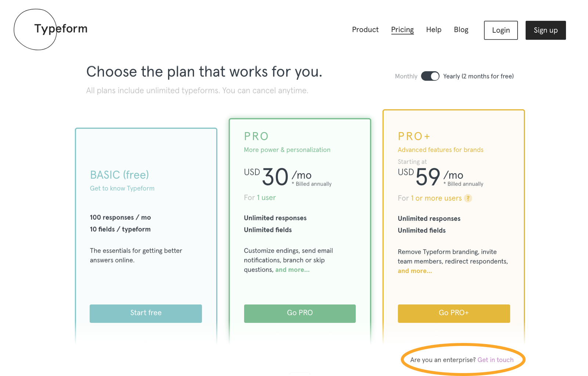Toggle the Monthly/Yearly billing switch

[x=430, y=76]
